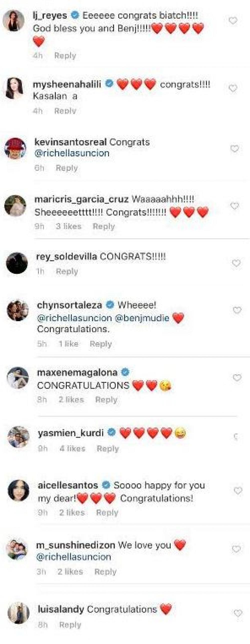Reply to yasmien_kurdi's hearts comment
Viewport: 250px width, 644px height.
(108, 449)
